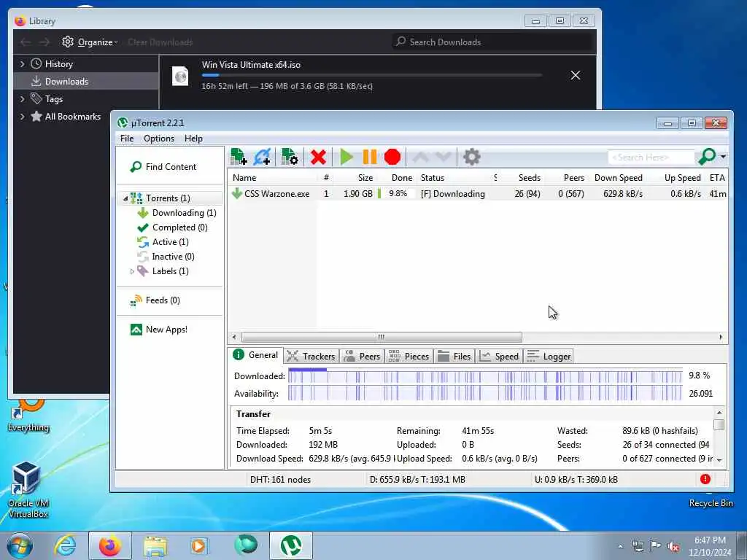Switch to the Logger tab
747x560 pixels.
(549, 356)
